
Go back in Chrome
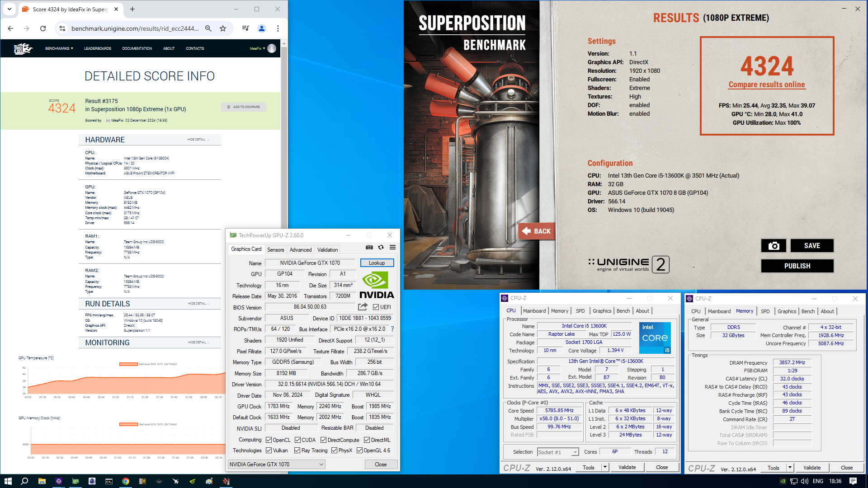10,28
